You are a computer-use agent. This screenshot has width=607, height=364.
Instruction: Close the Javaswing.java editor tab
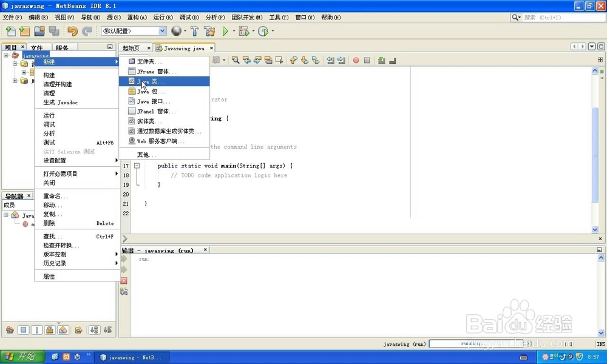tap(211, 48)
